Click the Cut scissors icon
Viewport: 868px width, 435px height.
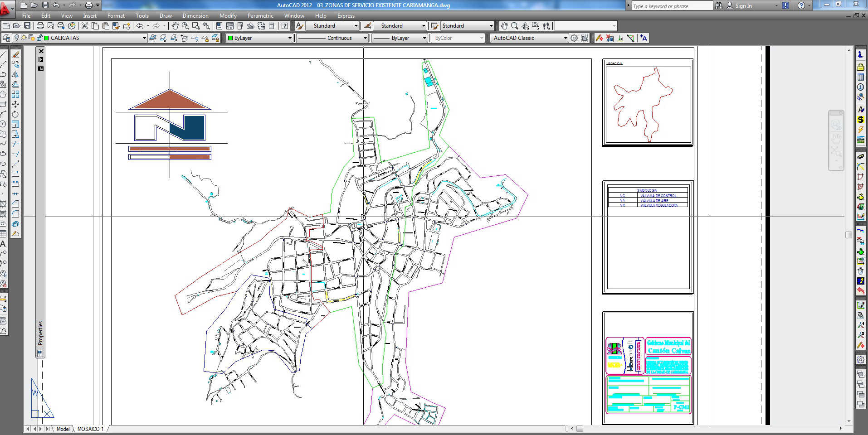point(85,26)
